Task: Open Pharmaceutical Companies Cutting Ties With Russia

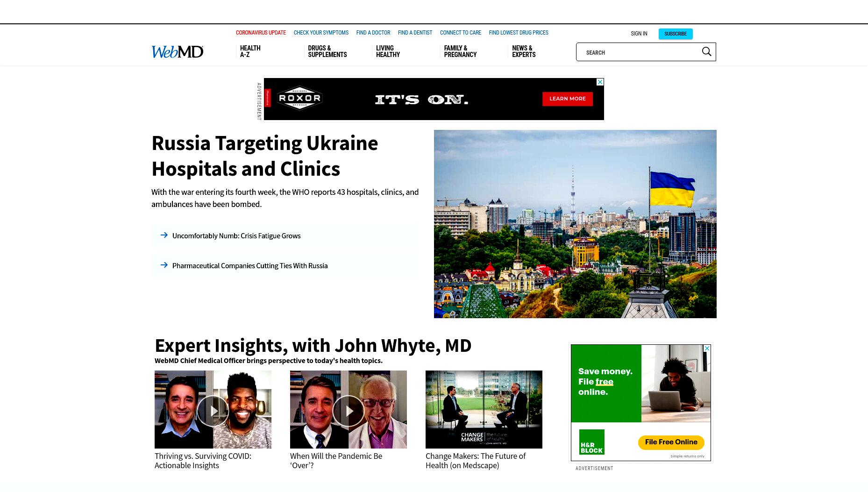Action: (250, 265)
